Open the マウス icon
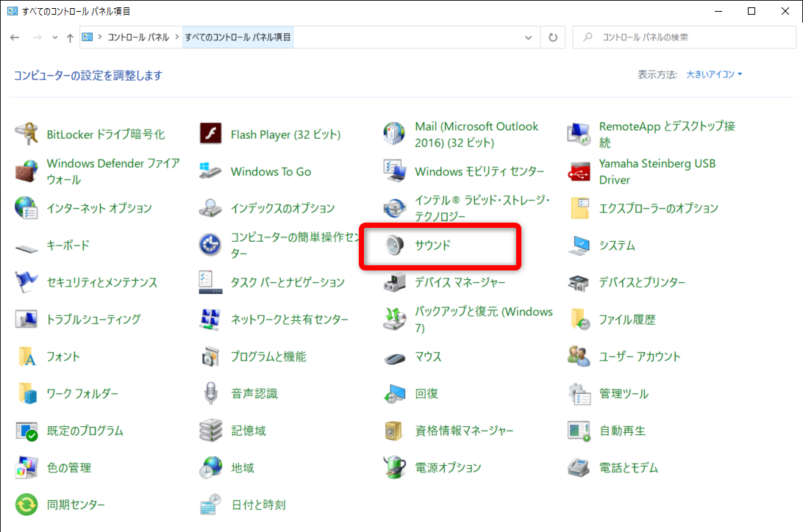The height and width of the screenshot is (532, 803). point(394,359)
